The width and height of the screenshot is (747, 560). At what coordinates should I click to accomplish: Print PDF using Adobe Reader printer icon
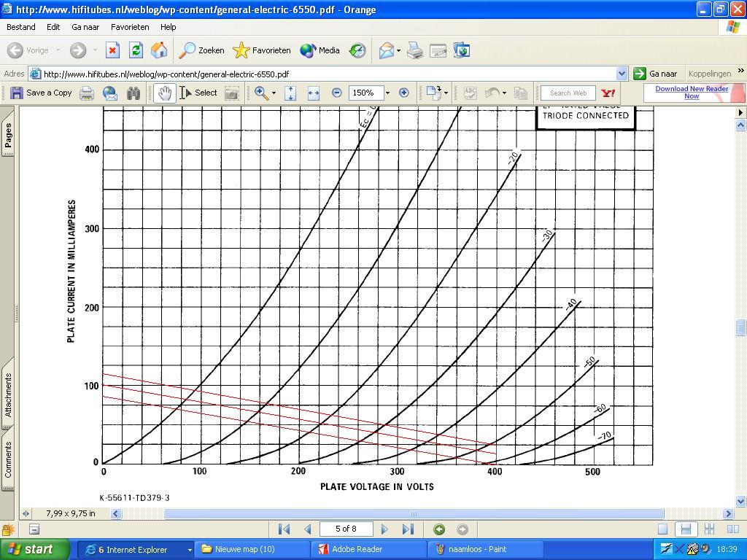pos(86,93)
